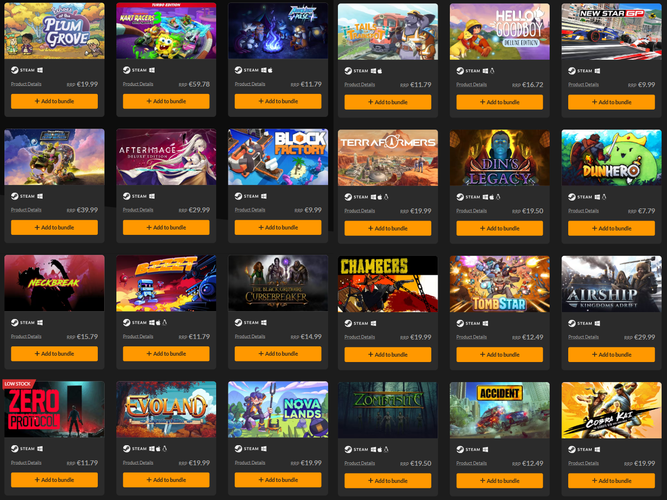Click Steam icon under Cobra Kai
The height and width of the screenshot is (500, 667).
click(572, 449)
